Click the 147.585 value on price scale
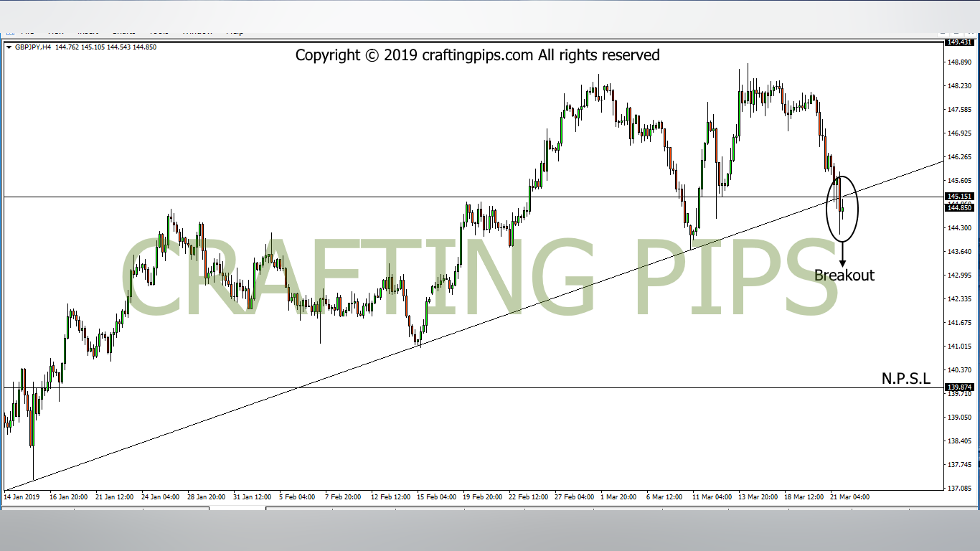 [x=960, y=110]
